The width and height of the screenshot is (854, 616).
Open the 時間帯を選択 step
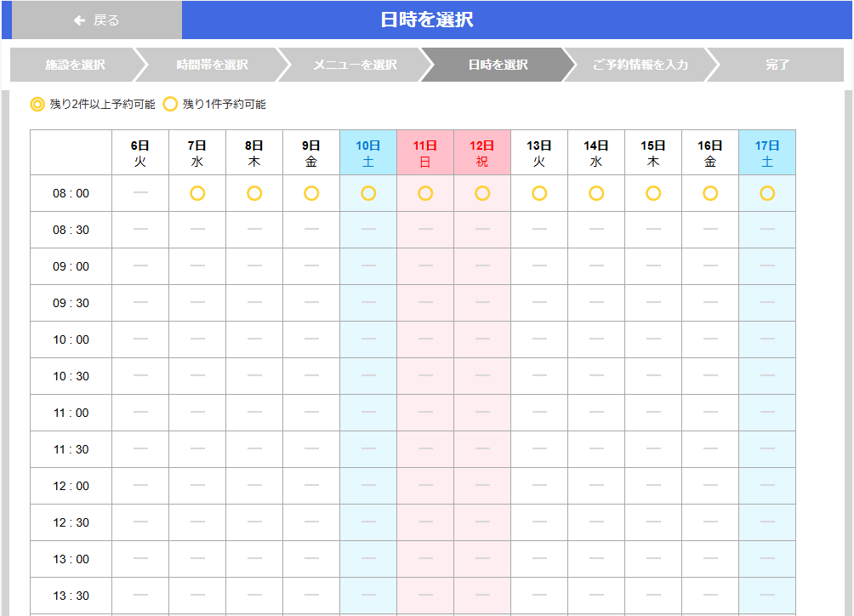209,64
